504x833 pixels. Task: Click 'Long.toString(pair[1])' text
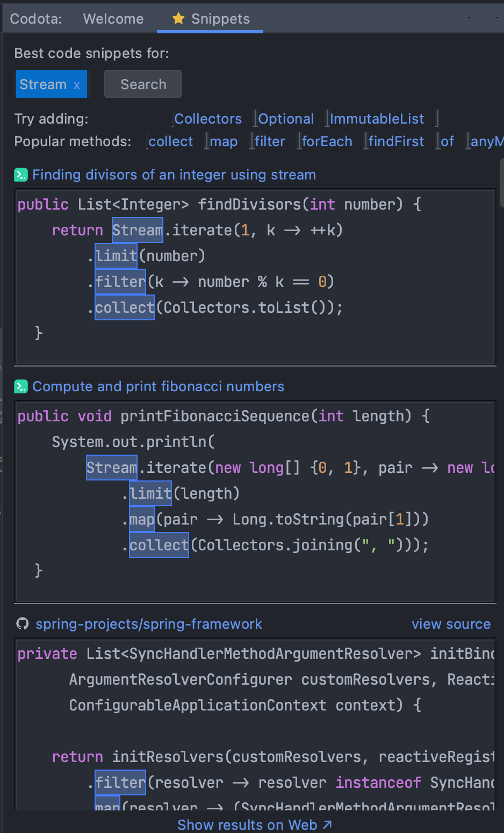[327, 519]
